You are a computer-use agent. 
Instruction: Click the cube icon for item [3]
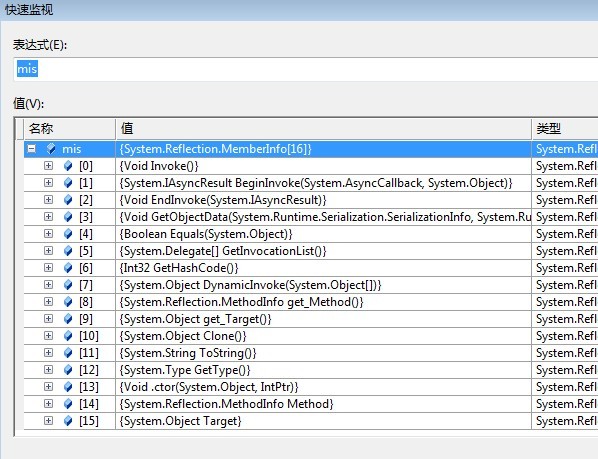[68, 217]
